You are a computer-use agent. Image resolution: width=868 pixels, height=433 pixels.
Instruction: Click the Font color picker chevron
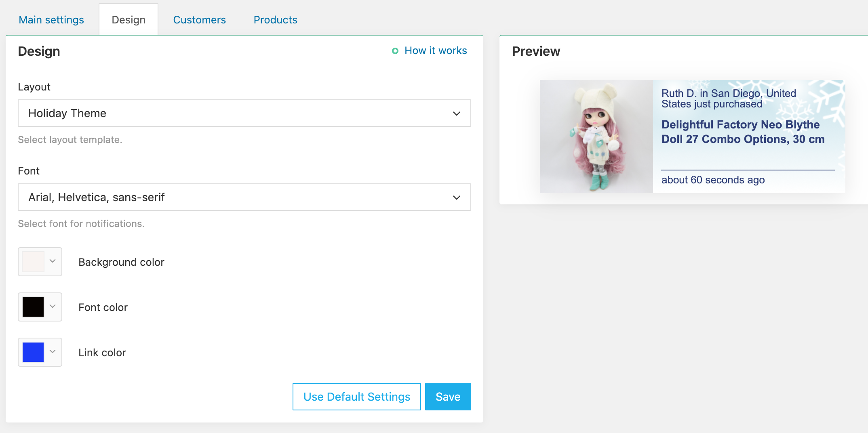pos(53,307)
